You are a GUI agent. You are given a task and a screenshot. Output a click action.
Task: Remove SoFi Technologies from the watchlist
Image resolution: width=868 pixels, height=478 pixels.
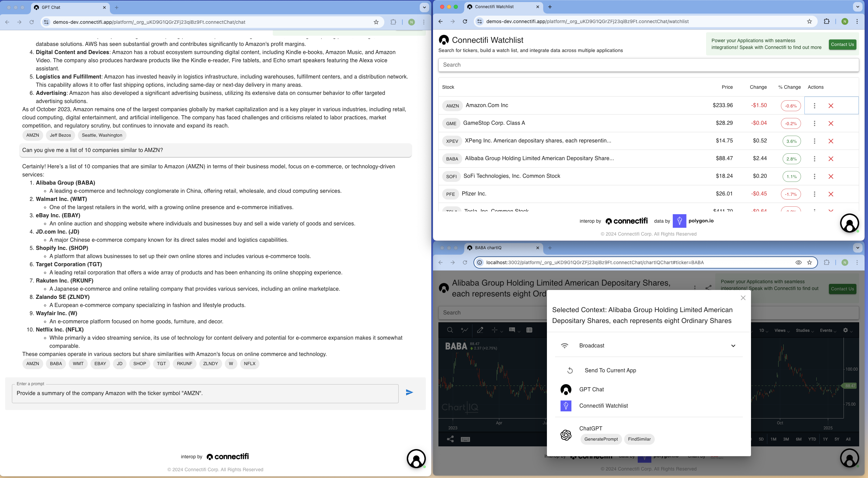coord(831,176)
